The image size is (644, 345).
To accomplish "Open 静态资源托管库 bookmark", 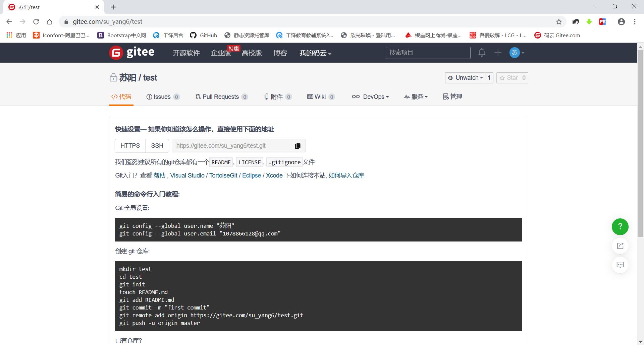I will tap(247, 35).
